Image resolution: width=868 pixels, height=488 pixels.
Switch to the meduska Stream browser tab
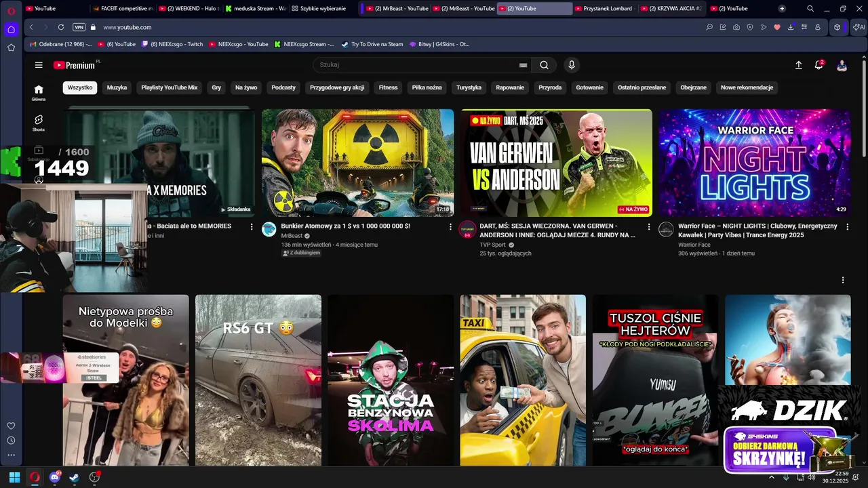255,9
